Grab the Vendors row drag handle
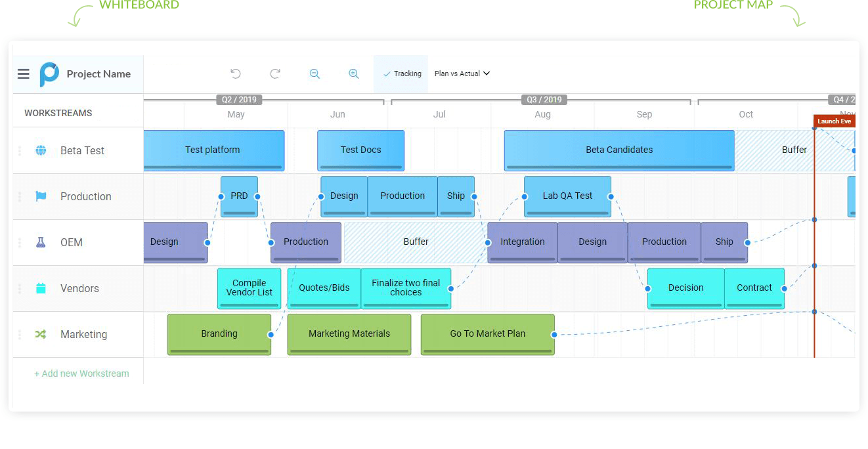Screen dimensions: 868x449 20,289
